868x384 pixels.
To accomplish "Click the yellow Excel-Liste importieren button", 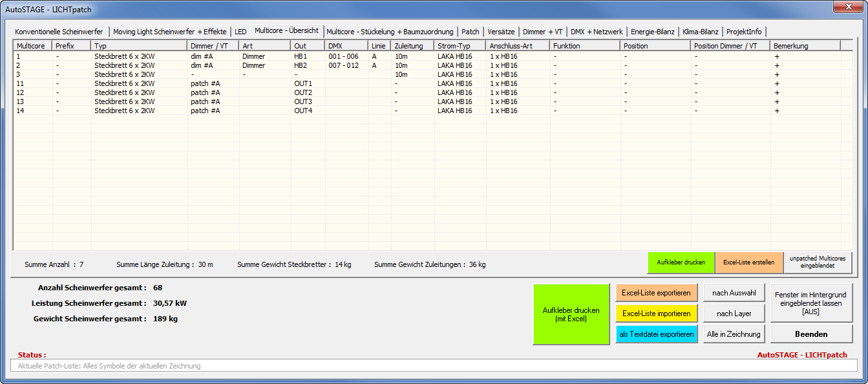I will coord(656,314).
